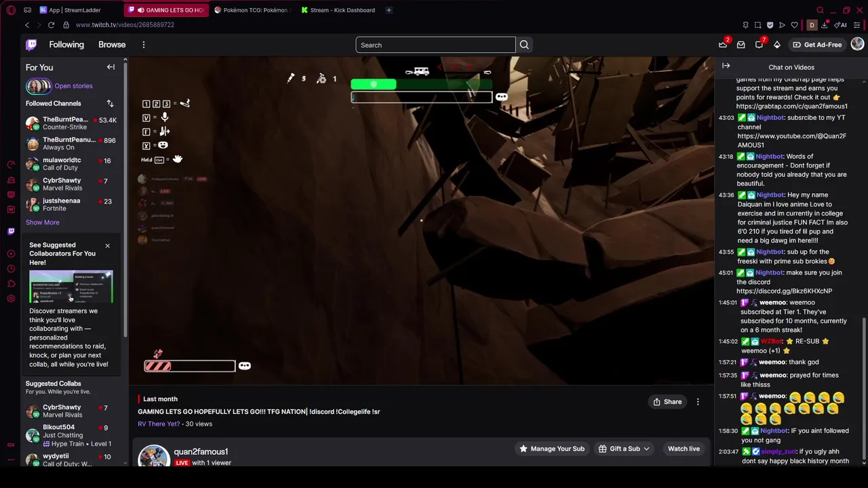Open Blkout504 Just Chatting suggested collab
The image size is (868, 488).
click(71, 435)
